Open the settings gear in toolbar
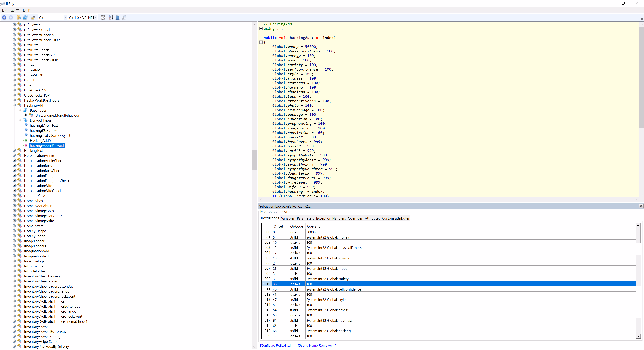 click(103, 17)
